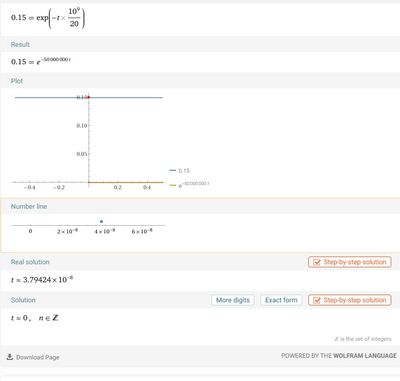Viewport: 400px width, 381px height.
Task: Click checkmark icon in Real solution step-by-step button
Action: click(x=317, y=262)
